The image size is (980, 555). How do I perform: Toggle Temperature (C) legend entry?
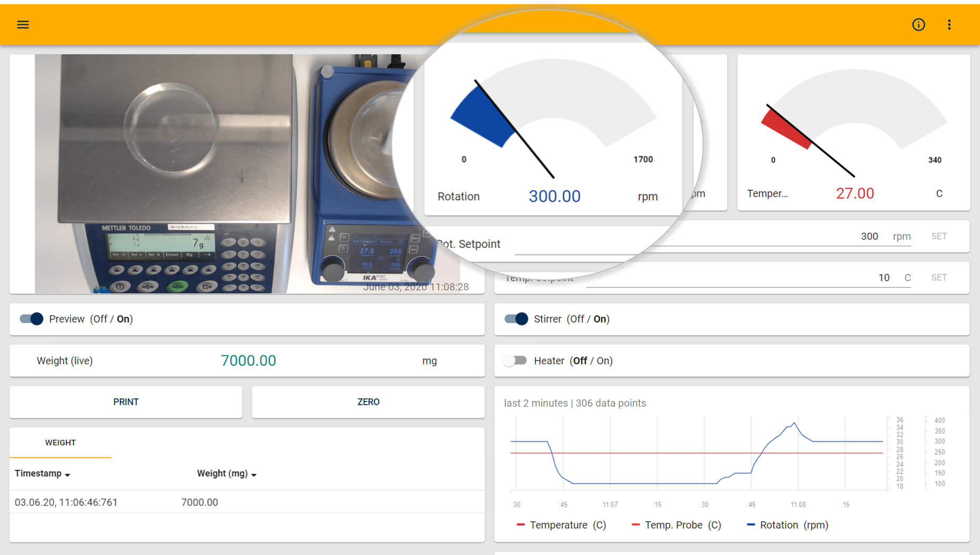click(561, 525)
